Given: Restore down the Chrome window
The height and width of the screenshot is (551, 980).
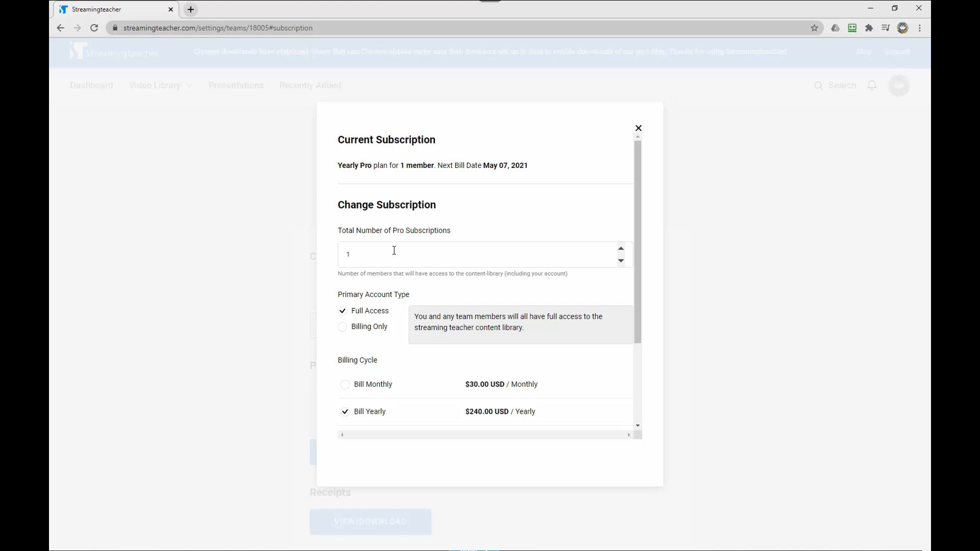Looking at the screenshot, I should pos(894,8).
